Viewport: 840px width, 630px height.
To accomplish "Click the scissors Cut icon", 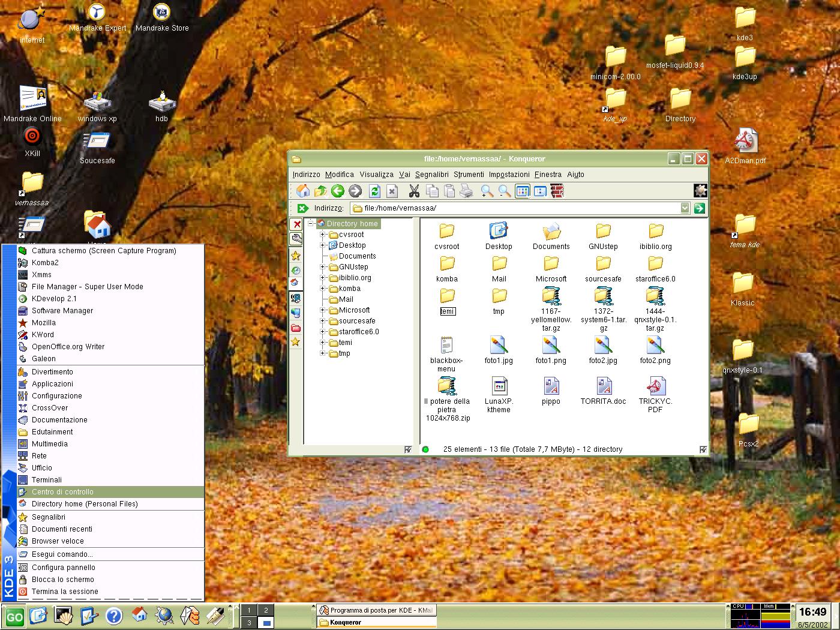I will pyautogui.click(x=413, y=191).
